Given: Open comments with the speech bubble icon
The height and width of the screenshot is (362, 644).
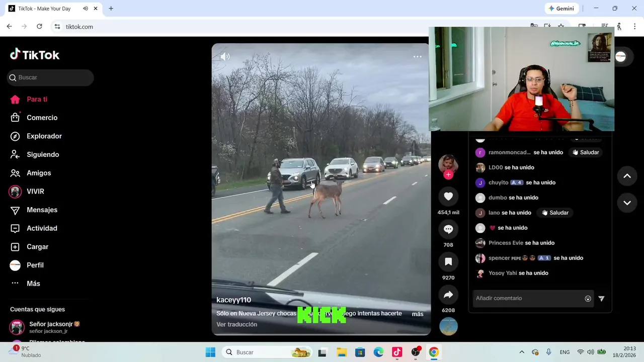Looking at the screenshot, I should [x=448, y=229].
